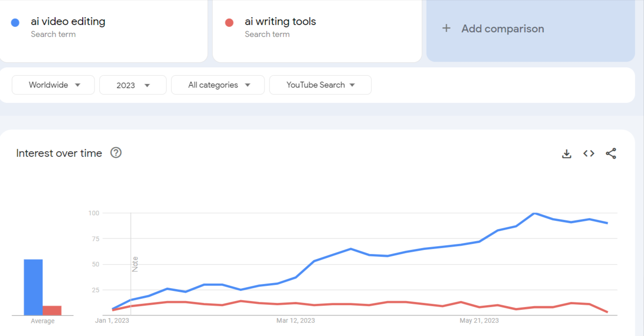This screenshot has height=336, width=644.
Task: Share the Interest over time chart
Action: coord(611,153)
